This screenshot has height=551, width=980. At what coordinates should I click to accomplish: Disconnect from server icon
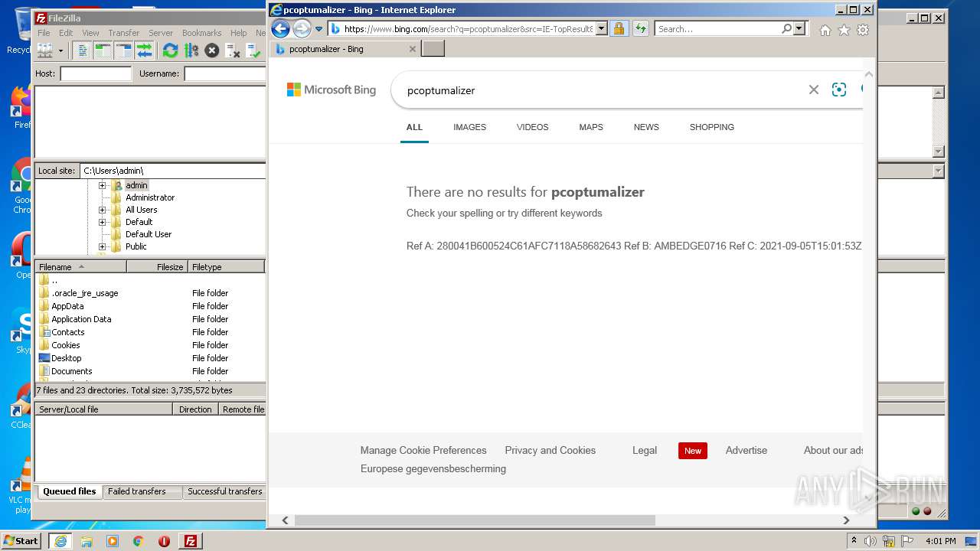pos(232,51)
